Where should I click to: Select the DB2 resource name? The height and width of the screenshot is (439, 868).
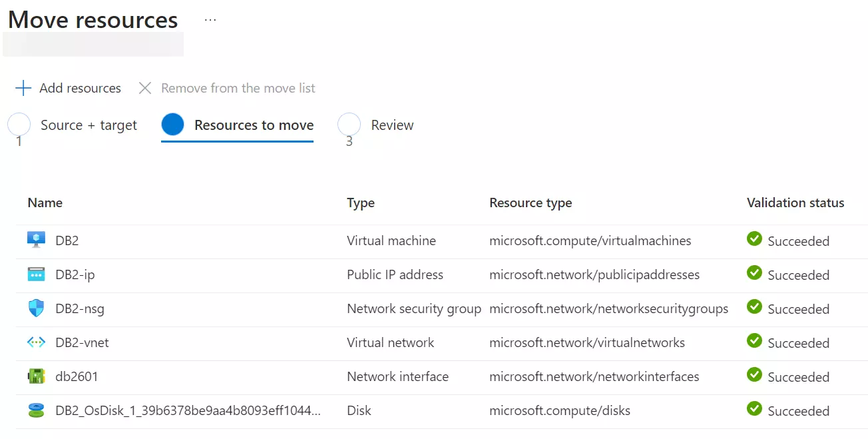[67, 240]
